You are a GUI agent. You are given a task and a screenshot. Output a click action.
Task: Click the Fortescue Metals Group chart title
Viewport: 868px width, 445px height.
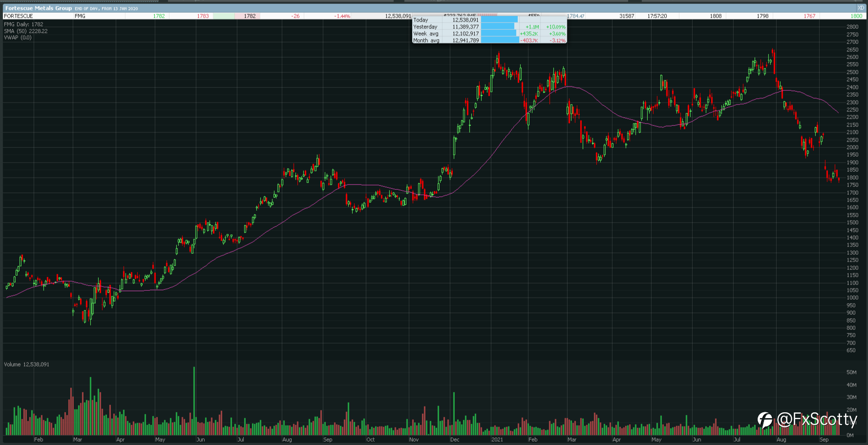click(38, 8)
